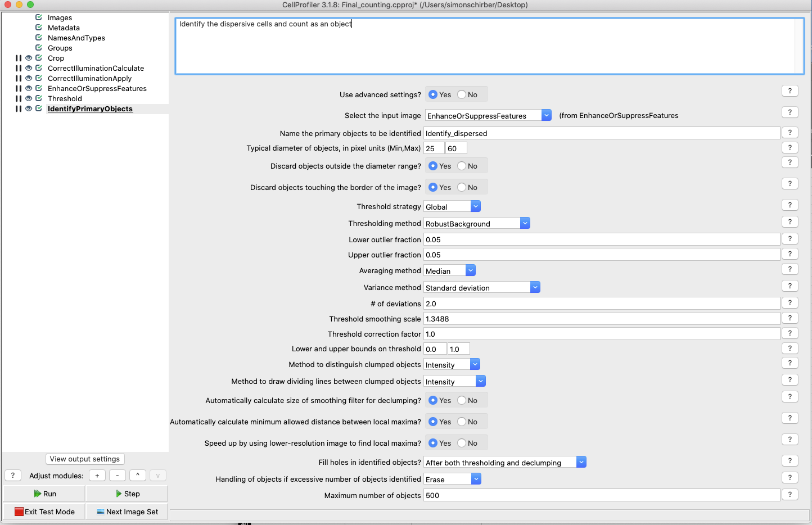This screenshot has width=812, height=525.
Task: Open help for Thresholding method setting
Action: click(790, 221)
